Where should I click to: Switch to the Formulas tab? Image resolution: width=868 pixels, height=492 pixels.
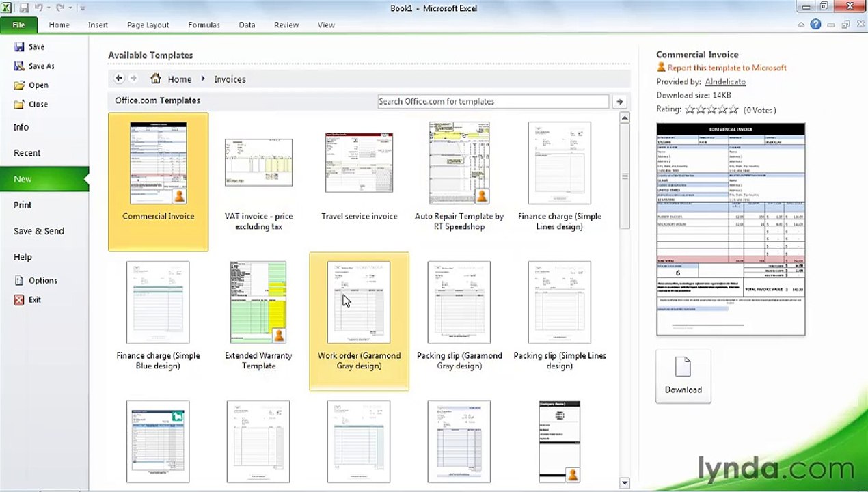coord(204,25)
